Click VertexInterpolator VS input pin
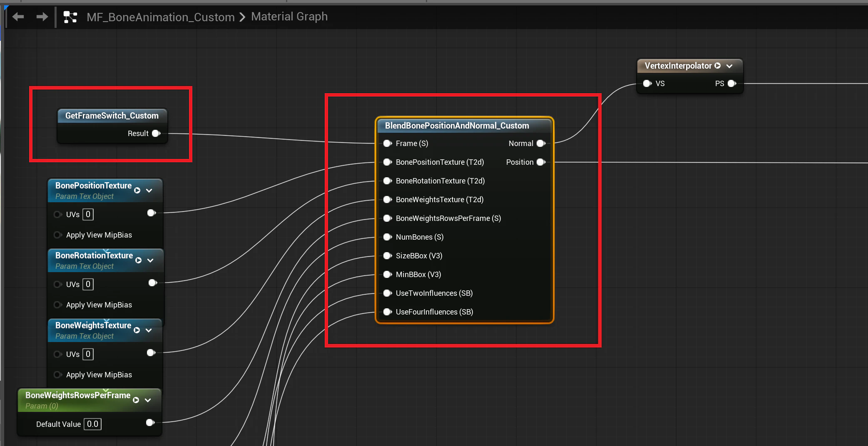The height and width of the screenshot is (446, 868). tap(647, 84)
